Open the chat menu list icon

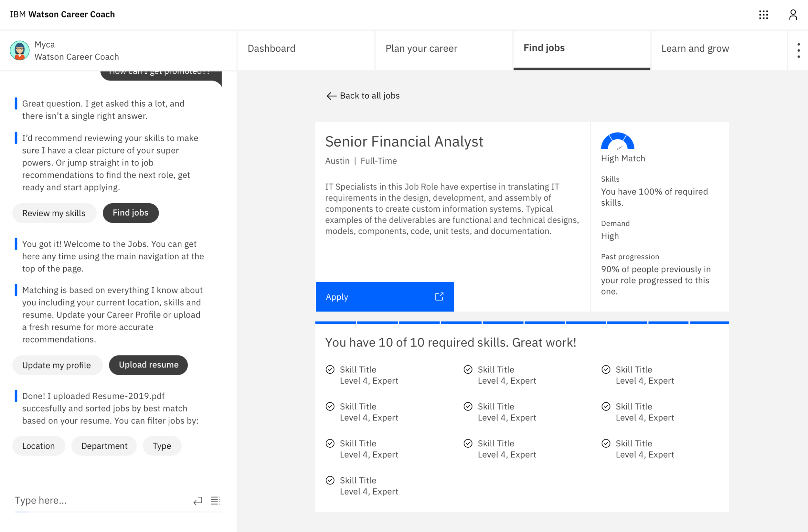tap(215, 500)
